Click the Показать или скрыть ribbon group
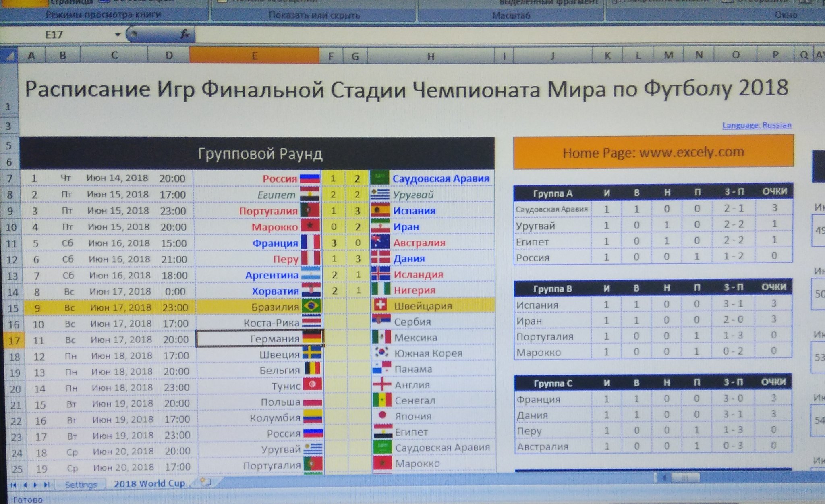Image resolution: width=825 pixels, height=504 pixels. [x=314, y=15]
